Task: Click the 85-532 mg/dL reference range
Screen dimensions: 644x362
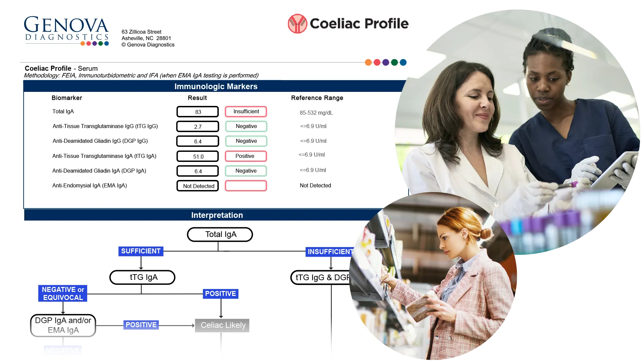Action: [x=316, y=113]
